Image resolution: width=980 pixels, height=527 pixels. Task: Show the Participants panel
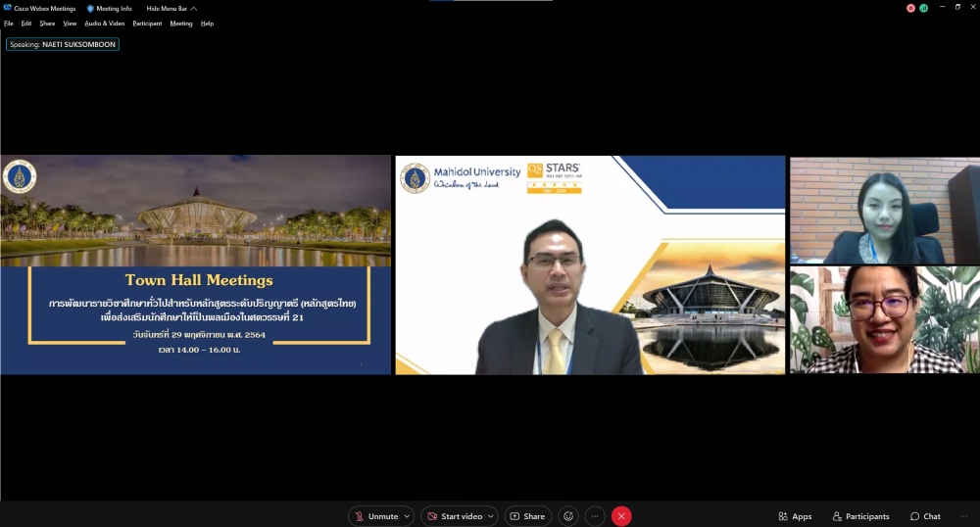coord(860,516)
